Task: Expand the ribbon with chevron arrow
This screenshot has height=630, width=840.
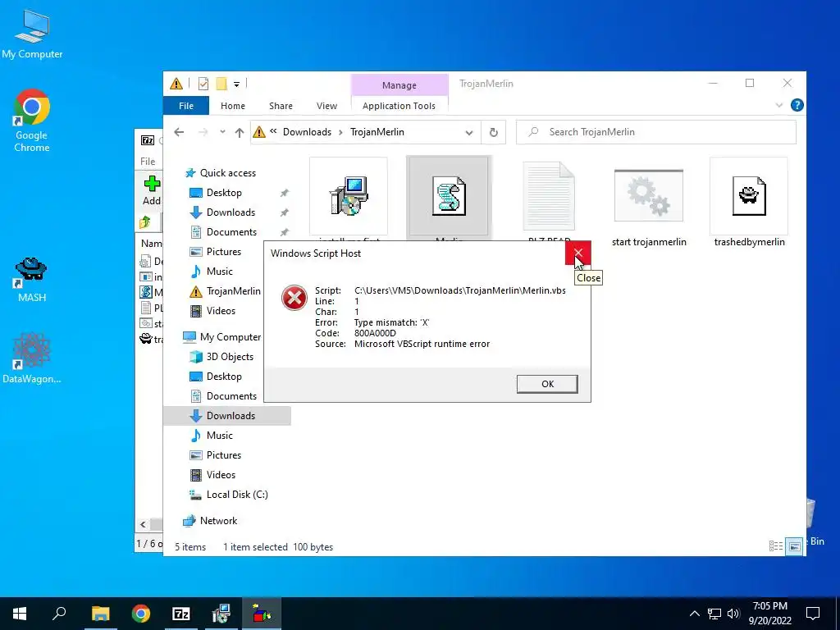Action: pos(779,105)
